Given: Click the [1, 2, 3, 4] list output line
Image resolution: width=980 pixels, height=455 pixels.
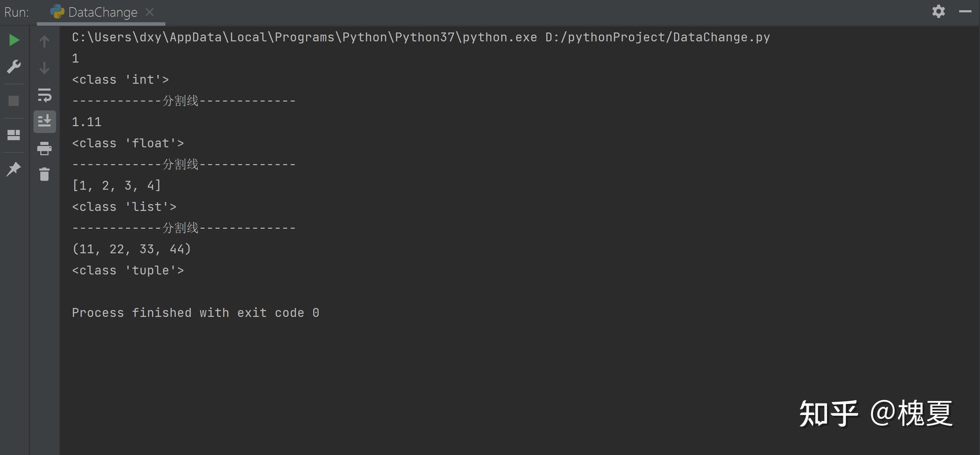Looking at the screenshot, I should pyautogui.click(x=116, y=185).
